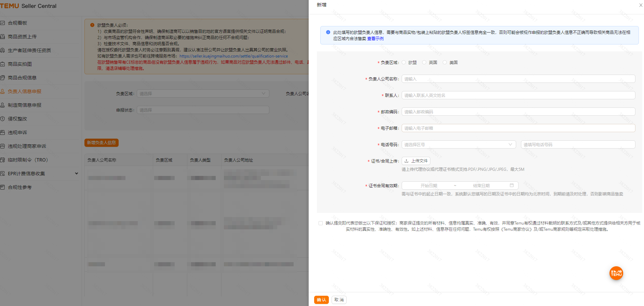Open 商品合规信息 menu item

pos(22,78)
